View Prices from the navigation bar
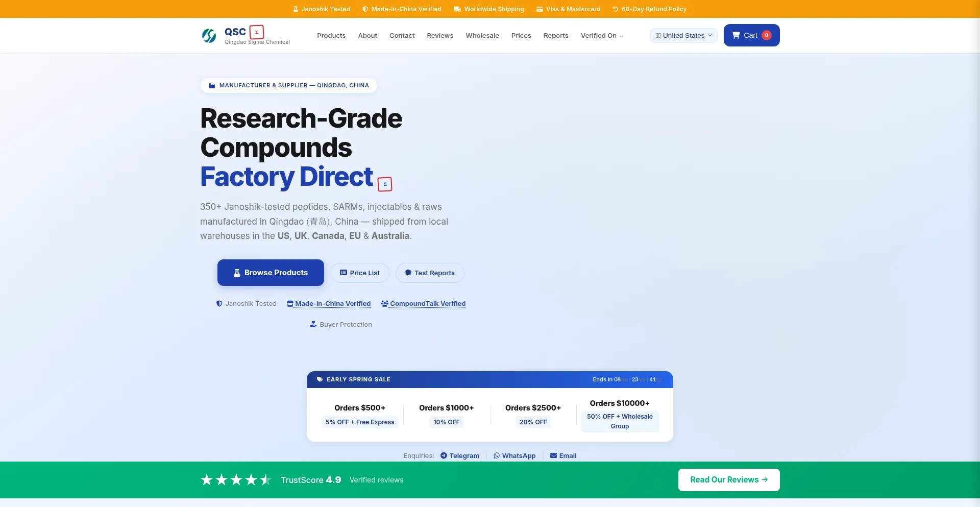This screenshot has height=507, width=980. tap(521, 35)
